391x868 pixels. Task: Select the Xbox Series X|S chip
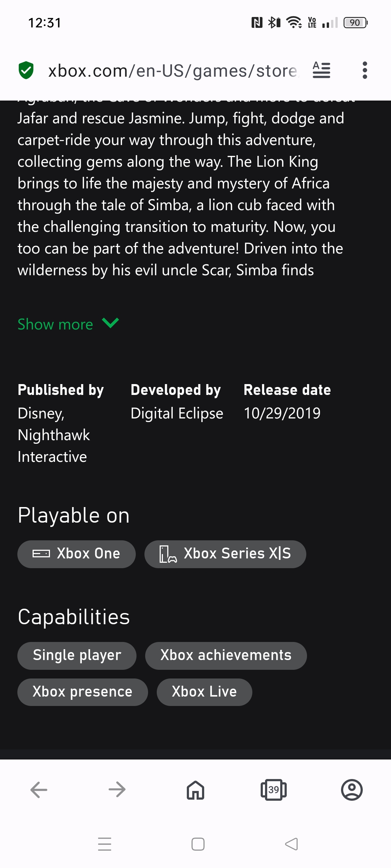pos(225,554)
